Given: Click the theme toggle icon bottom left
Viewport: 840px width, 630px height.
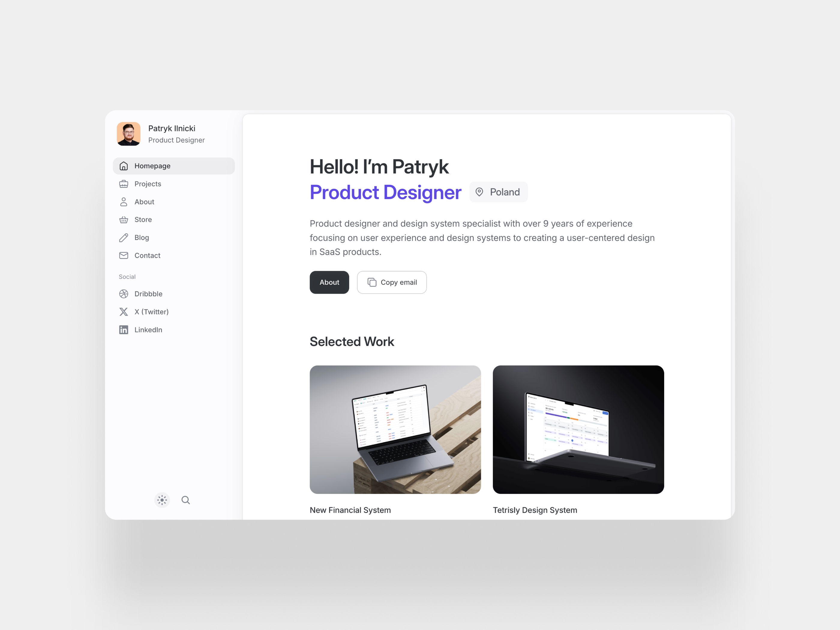Looking at the screenshot, I should pyautogui.click(x=162, y=499).
